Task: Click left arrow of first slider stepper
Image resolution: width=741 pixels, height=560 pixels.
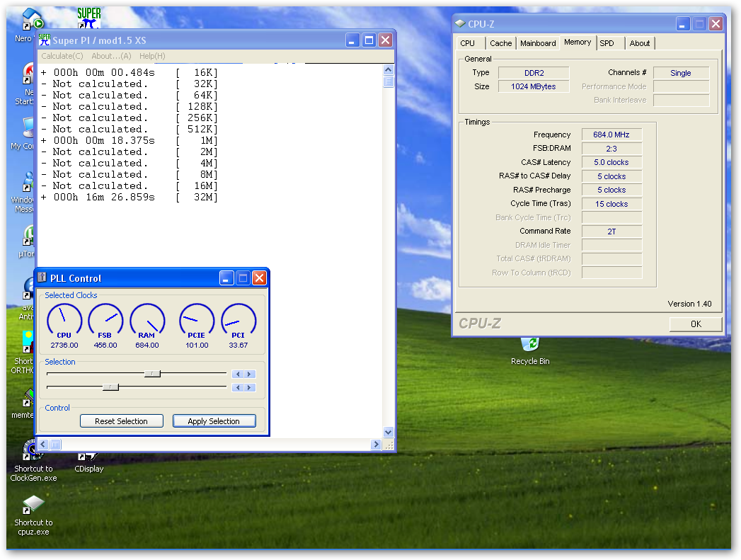Action: pos(238,375)
